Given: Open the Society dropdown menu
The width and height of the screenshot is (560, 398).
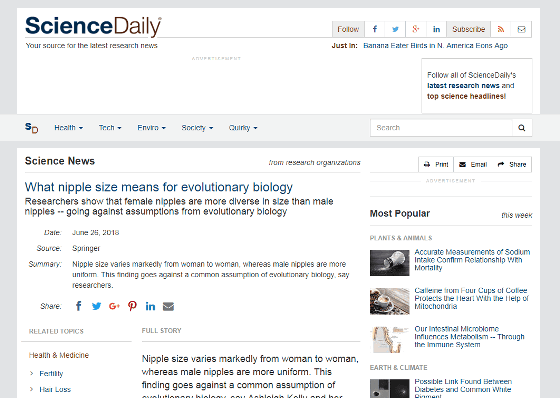Looking at the screenshot, I should pos(197,128).
